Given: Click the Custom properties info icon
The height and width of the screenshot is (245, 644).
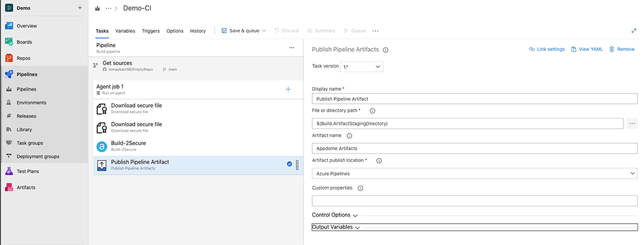Looking at the screenshot, I should coord(361,188).
